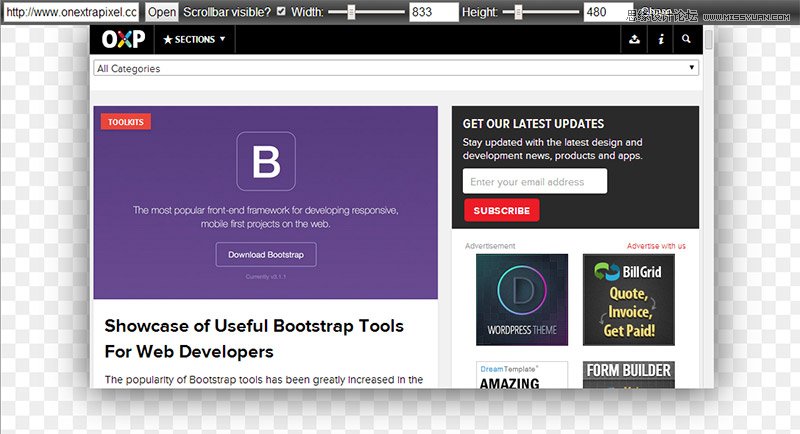Click the Toolkits category tag
This screenshot has width=800, height=434.
pyautogui.click(x=126, y=122)
